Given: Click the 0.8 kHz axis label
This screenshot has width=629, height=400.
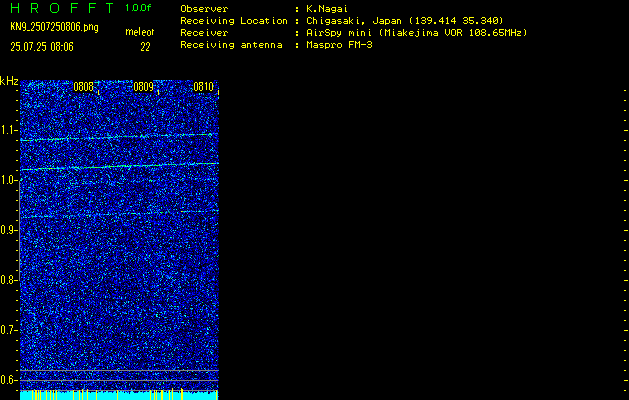Looking at the screenshot, I should click(7, 280).
